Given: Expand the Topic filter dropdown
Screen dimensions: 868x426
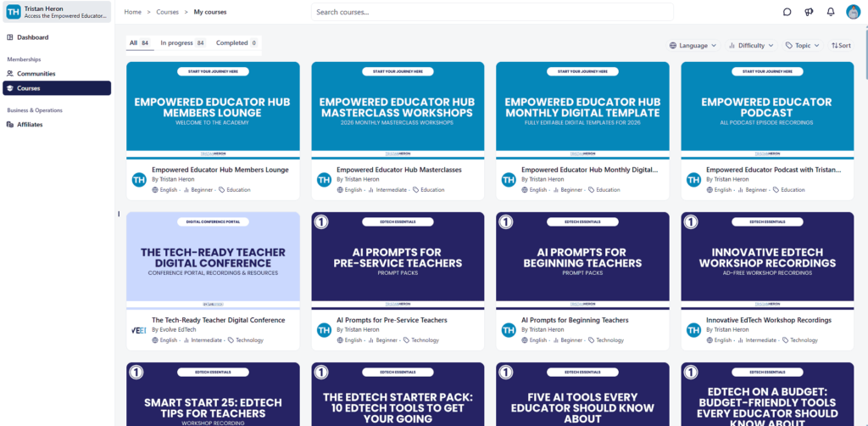Looking at the screenshot, I should click(x=803, y=46).
